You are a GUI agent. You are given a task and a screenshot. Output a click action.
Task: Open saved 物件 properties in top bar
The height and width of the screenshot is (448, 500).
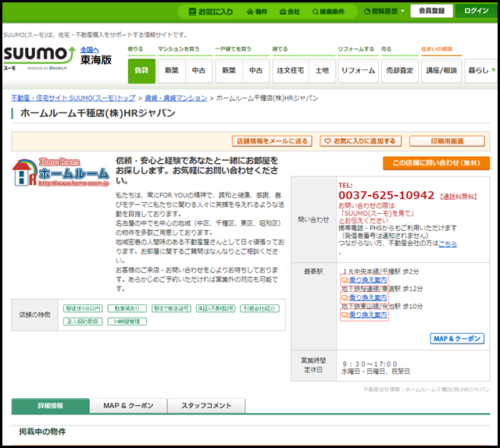(257, 12)
